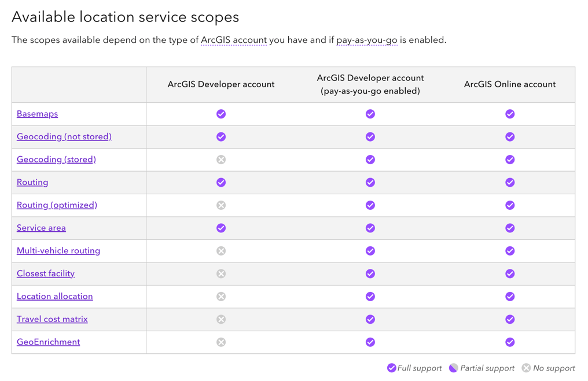Click the No support legend icon
588x381 pixels.
pyautogui.click(x=526, y=368)
